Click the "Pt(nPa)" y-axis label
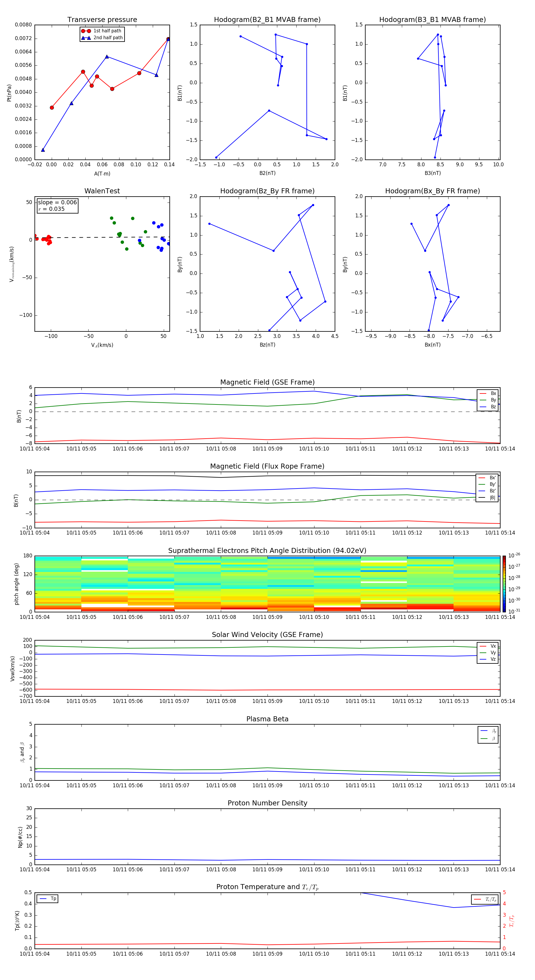Image resolution: width=535 pixels, height=980 pixels. pyautogui.click(x=9, y=93)
